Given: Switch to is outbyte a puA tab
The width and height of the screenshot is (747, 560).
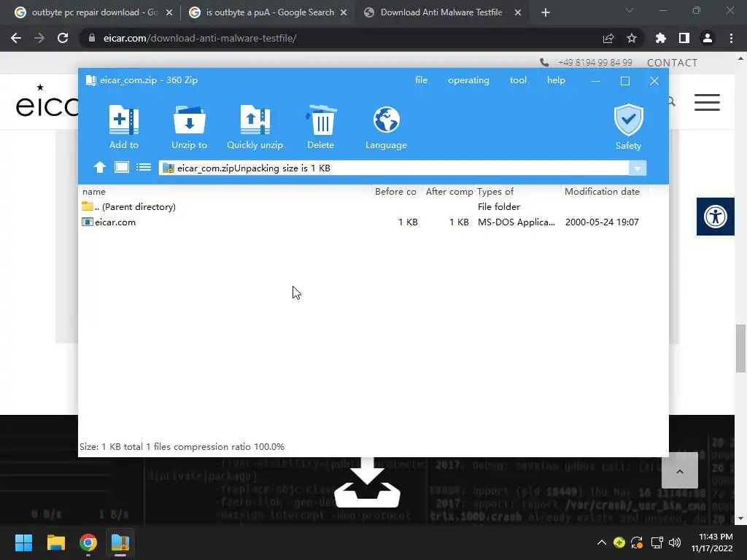Looking at the screenshot, I should (x=269, y=12).
